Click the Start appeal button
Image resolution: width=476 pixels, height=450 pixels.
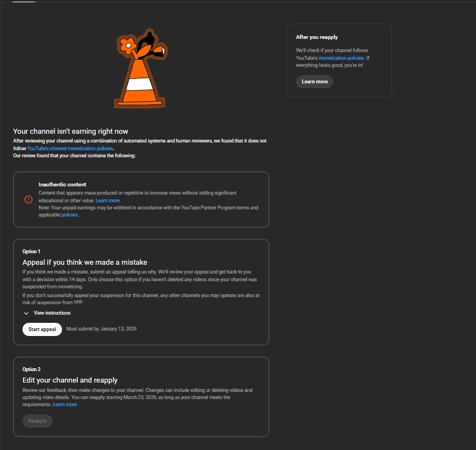click(x=42, y=329)
